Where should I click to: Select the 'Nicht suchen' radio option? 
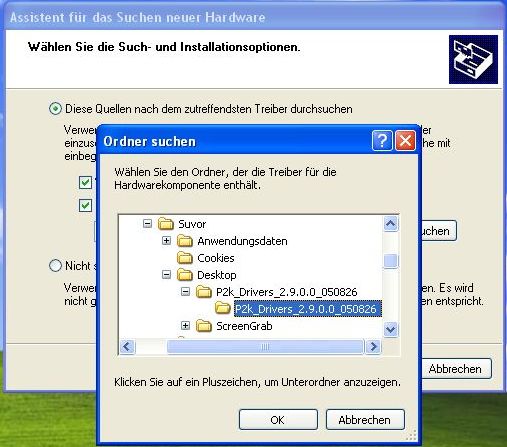click(x=55, y=266)
